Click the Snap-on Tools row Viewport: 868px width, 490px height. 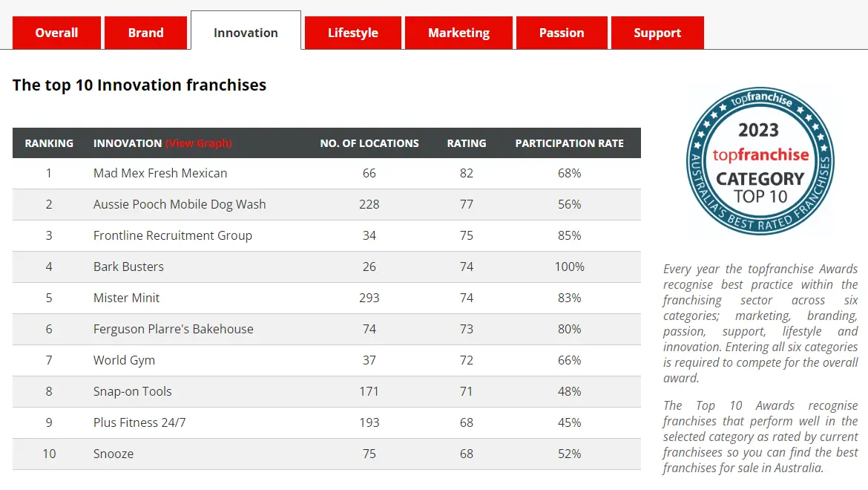point(131,391)
